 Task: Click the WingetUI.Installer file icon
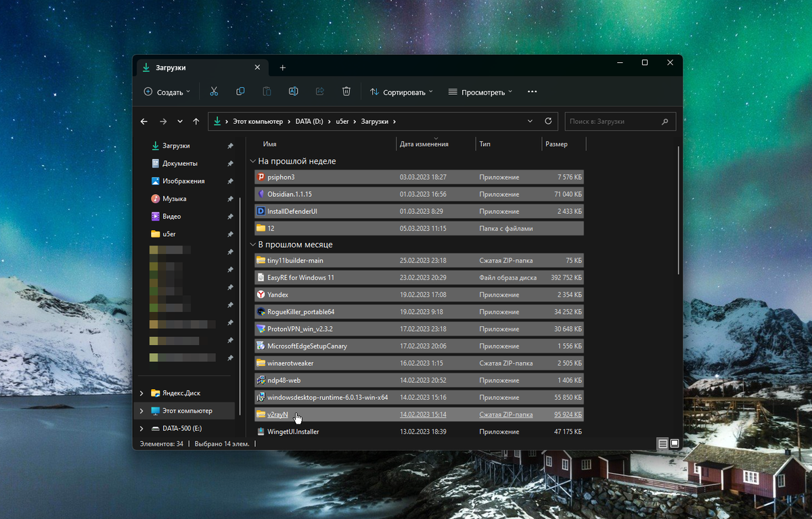pyautogui.click(x=261, y=431)
